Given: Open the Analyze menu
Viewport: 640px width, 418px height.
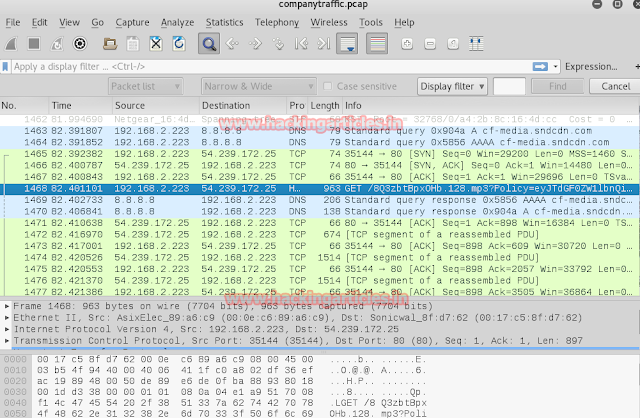Looking at the screenshot, I should point(178,22).
